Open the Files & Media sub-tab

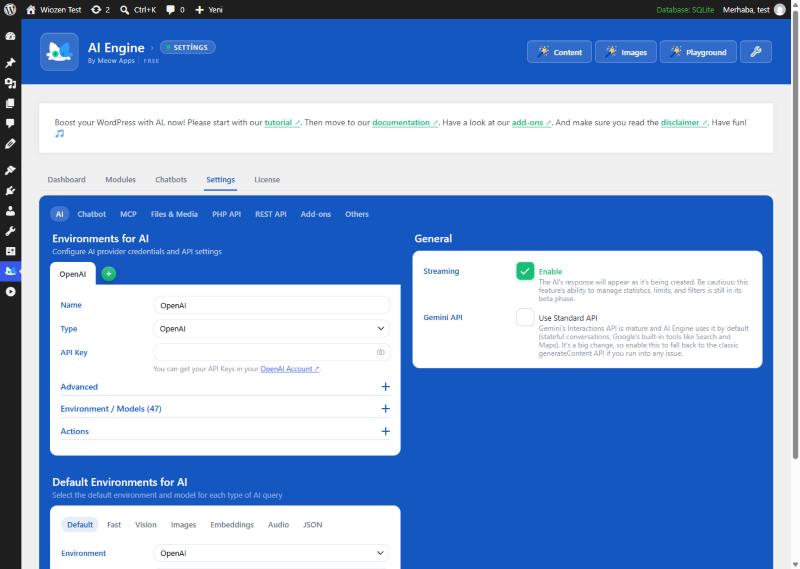(x=174, y=214)
